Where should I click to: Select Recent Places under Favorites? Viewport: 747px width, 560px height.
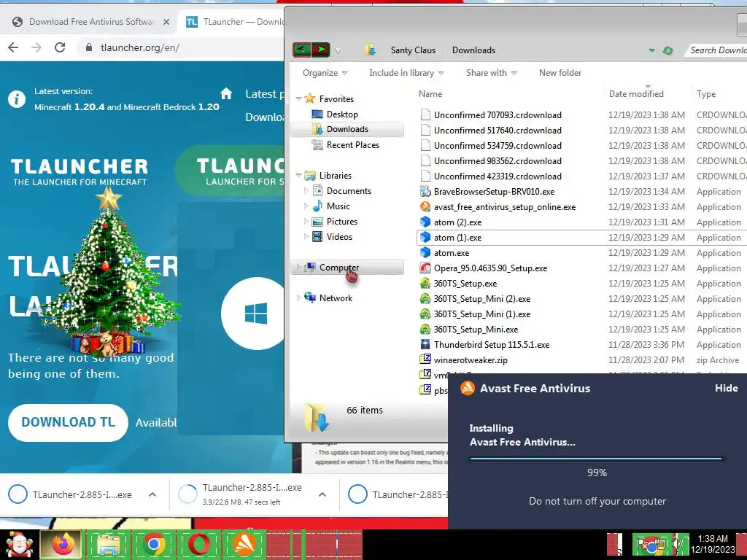coord(352,145)
